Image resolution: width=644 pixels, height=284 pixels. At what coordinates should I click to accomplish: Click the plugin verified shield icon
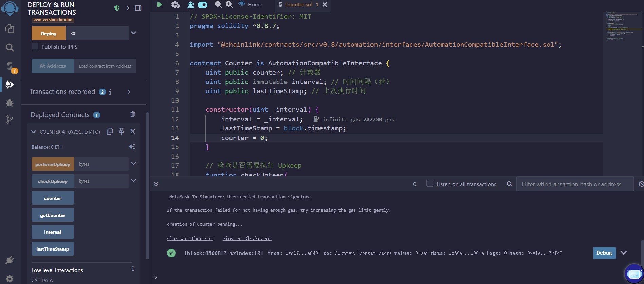(x=117, y=8)
